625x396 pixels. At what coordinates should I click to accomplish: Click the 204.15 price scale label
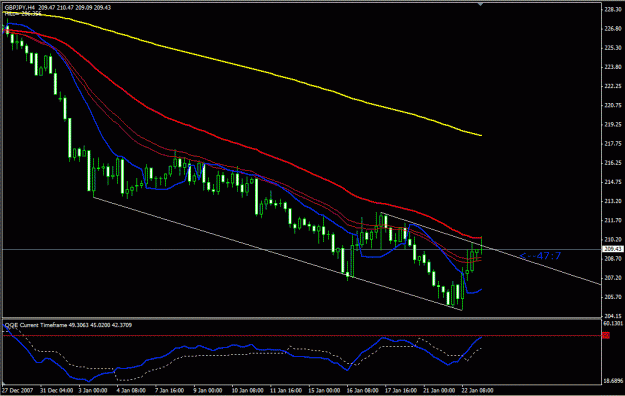(613, 316)
